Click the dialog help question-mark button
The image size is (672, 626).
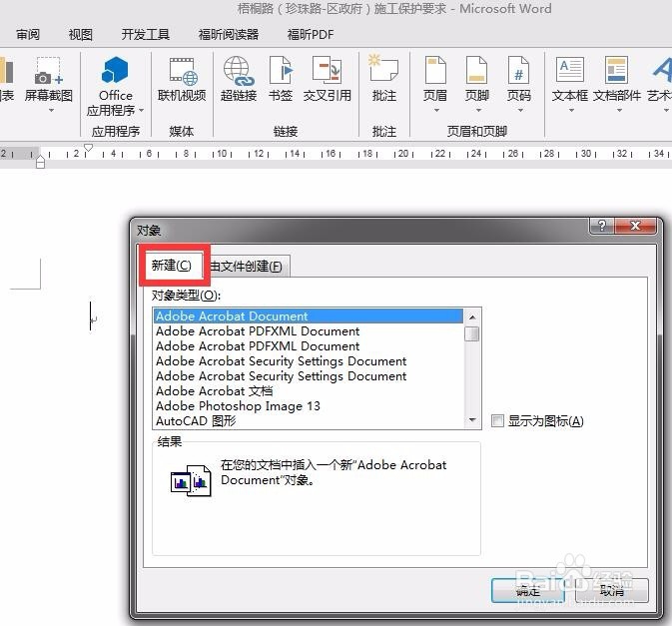click(602, 226)
